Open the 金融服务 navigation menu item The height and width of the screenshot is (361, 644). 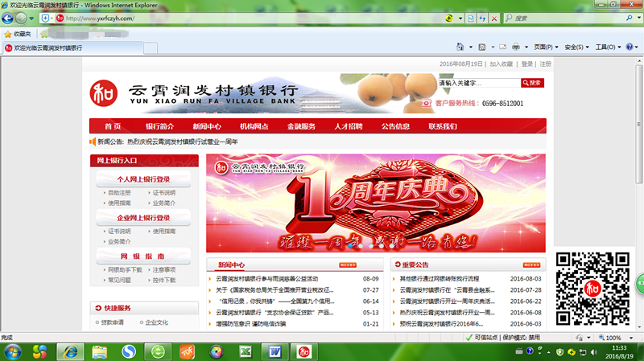point(301,126)
